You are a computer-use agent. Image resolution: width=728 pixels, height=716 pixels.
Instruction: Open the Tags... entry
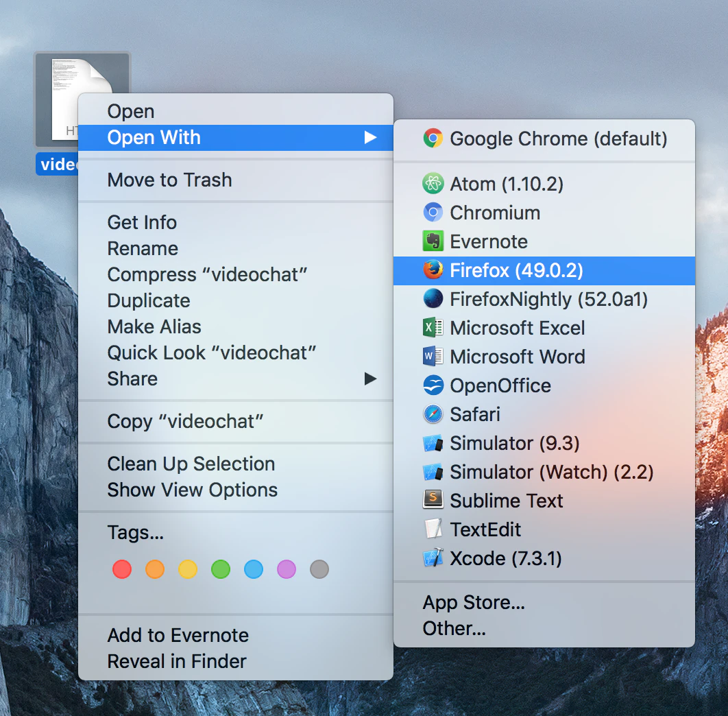[235, 532]
